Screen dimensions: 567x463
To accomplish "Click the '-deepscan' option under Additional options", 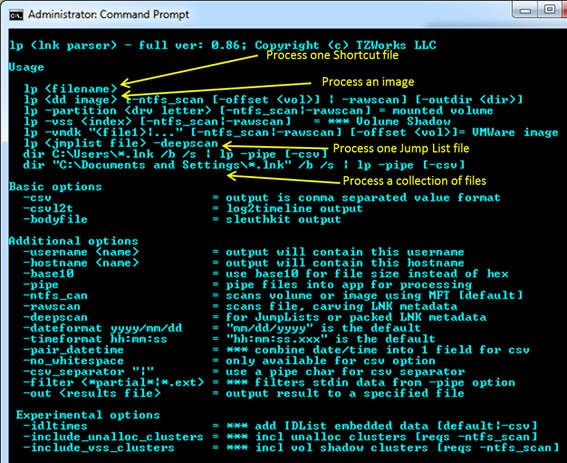I will click(x=55, y=318).
